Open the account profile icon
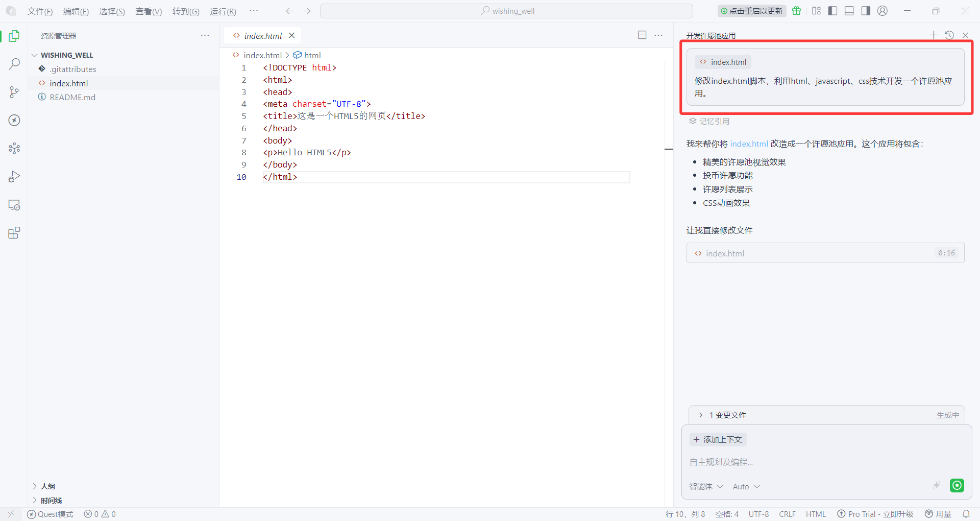Image resolution: width=980 pixels, height=521 pixels. [x=883, y=11]
